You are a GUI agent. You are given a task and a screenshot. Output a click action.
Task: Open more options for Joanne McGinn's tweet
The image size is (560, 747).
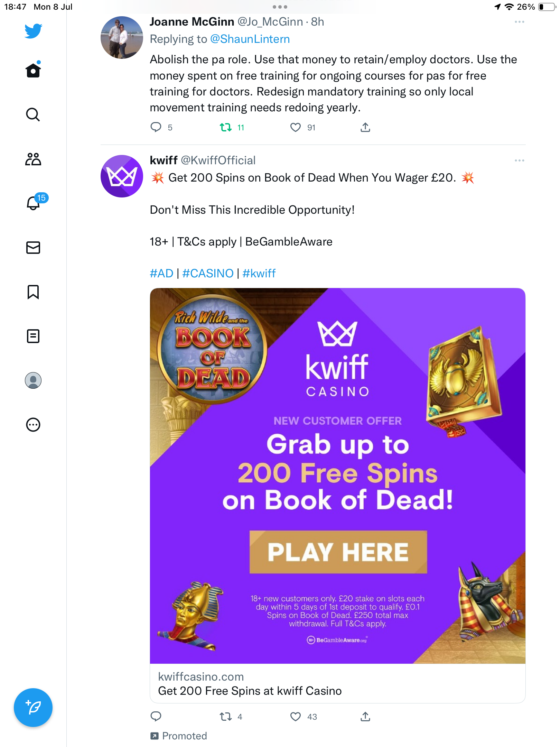[x=519, y=22]
